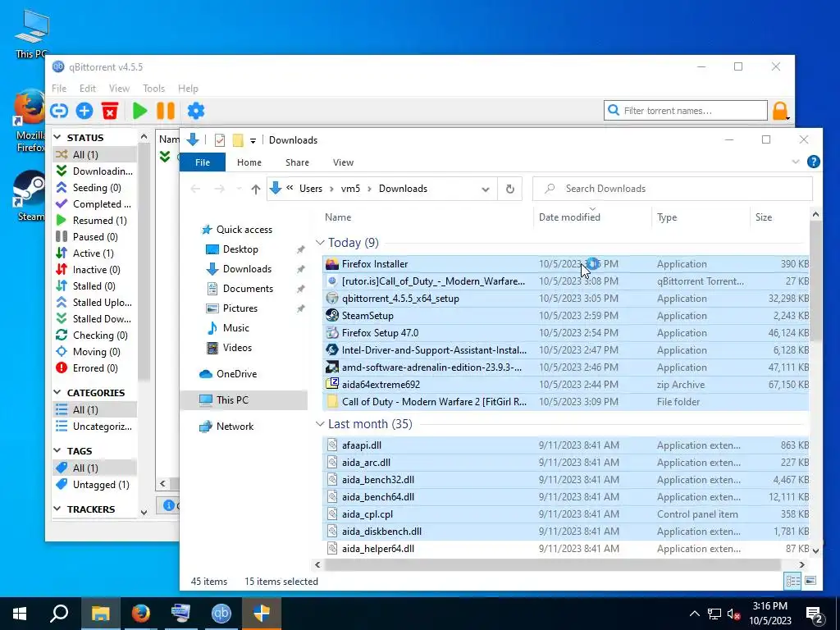Open qBittorrent Options gear icon
Viewport: 840px width, 630px height.
(x=196, y=111)
